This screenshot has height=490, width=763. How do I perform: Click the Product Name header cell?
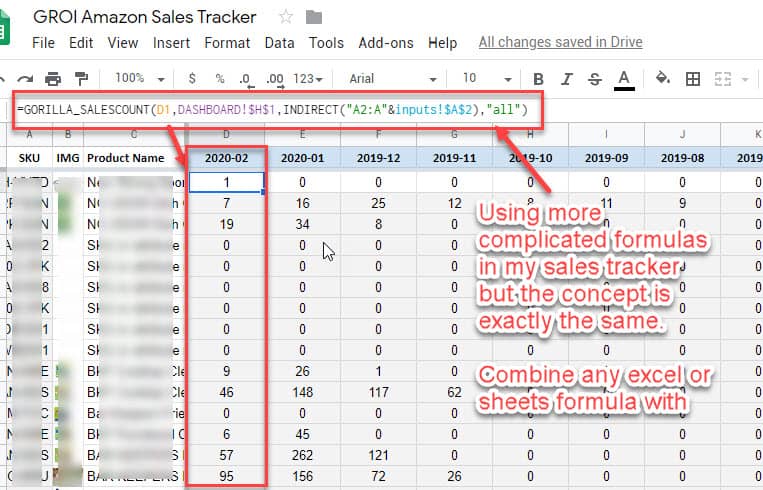[135, 158]
